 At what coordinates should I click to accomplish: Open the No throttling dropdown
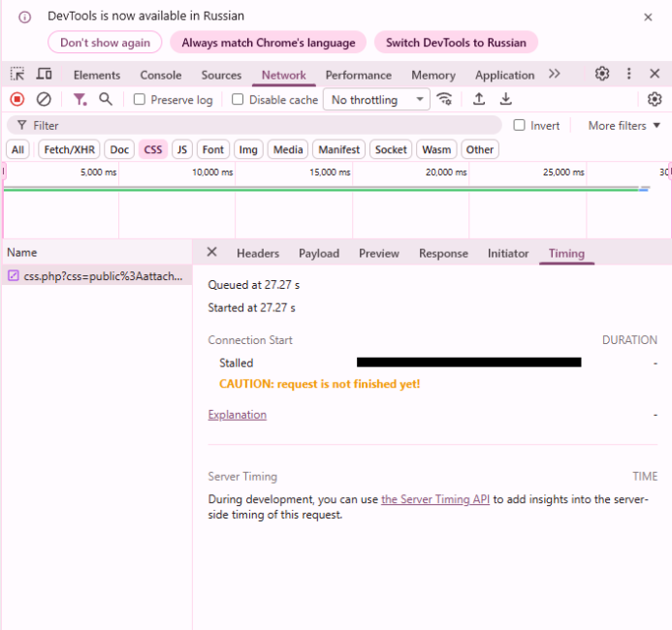coord(376,100)
